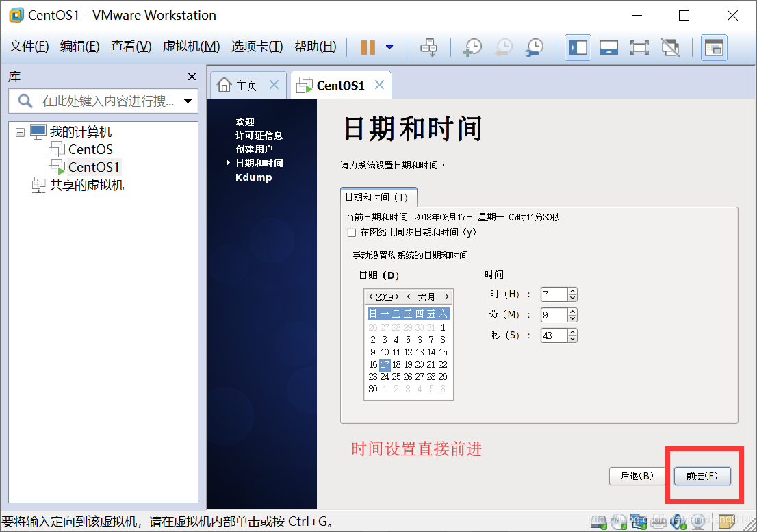Maximize the VMware Workstation window

click(684, 16)
